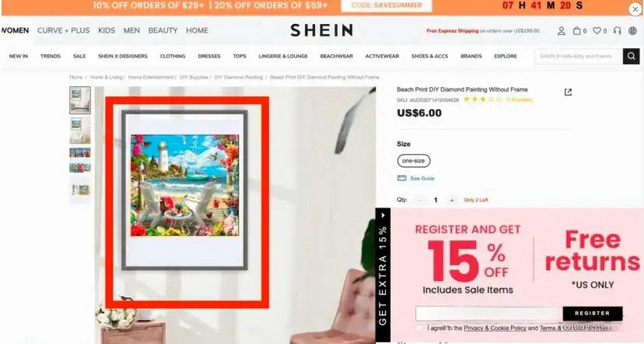The height and width of the screenshot is (344, 644).
Task: Open the DRESSES menu item
Action: [209, 56]
